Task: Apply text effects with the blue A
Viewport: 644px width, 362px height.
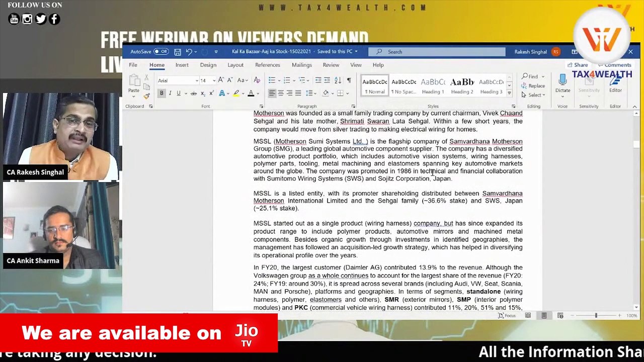Action: point(222,94)
